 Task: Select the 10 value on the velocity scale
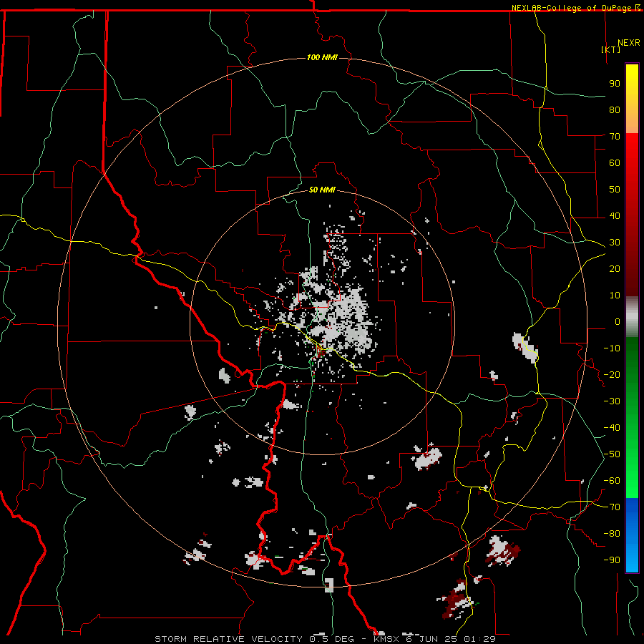[615, 296]
